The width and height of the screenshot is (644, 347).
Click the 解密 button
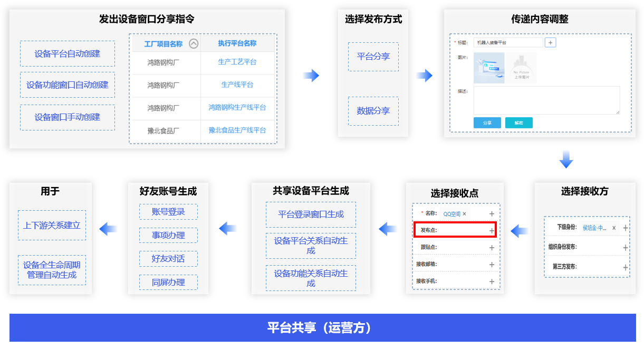point(518,123)
